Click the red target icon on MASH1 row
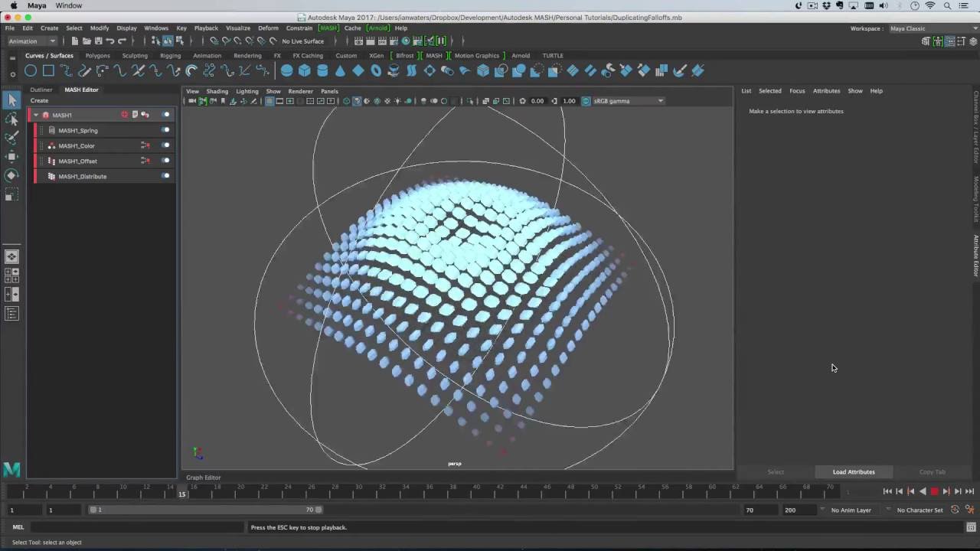This screenshot has height=551, width=980. coord(124,115)
